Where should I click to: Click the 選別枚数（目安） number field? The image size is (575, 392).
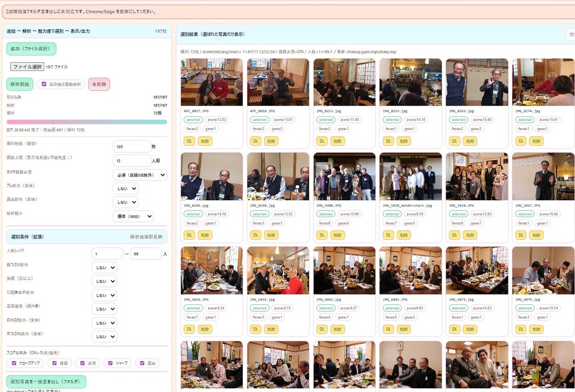coord(132,147)
